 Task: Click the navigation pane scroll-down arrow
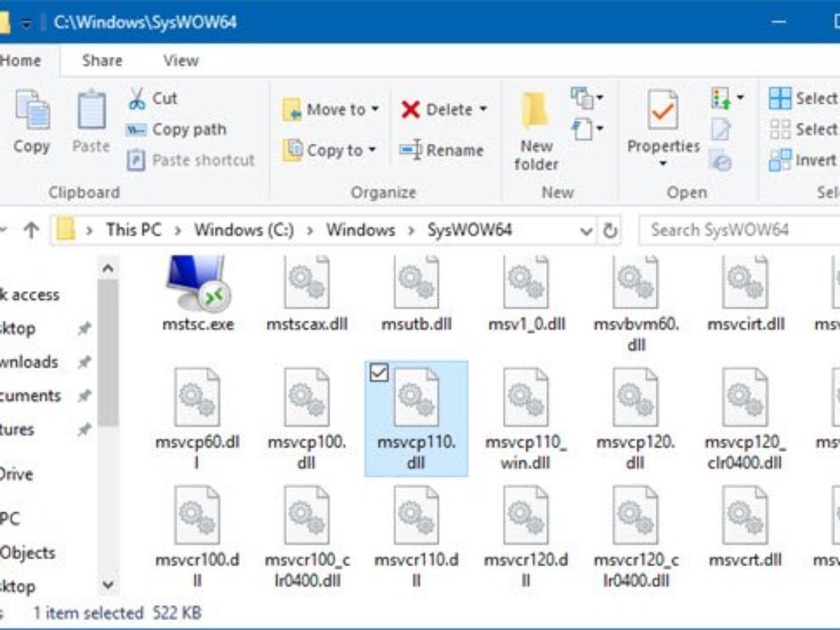(x=108, y=584)
